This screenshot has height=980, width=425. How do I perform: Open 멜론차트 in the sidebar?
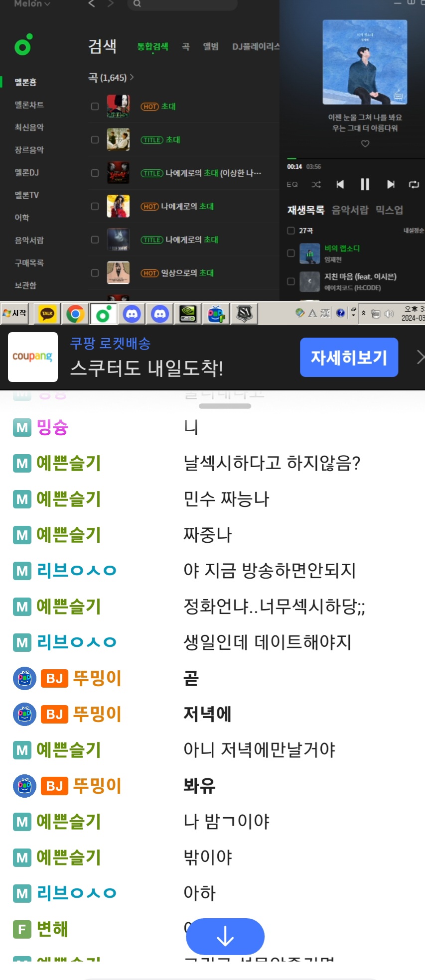click(x=29, y=105)
